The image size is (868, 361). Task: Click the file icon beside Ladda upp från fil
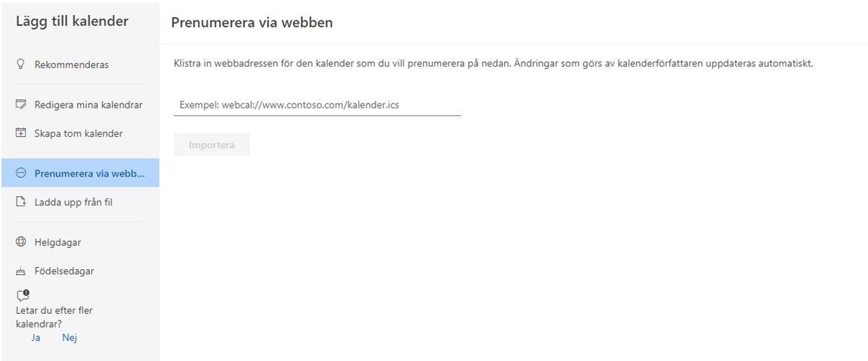pyautogui.click(x=21, y=202)
